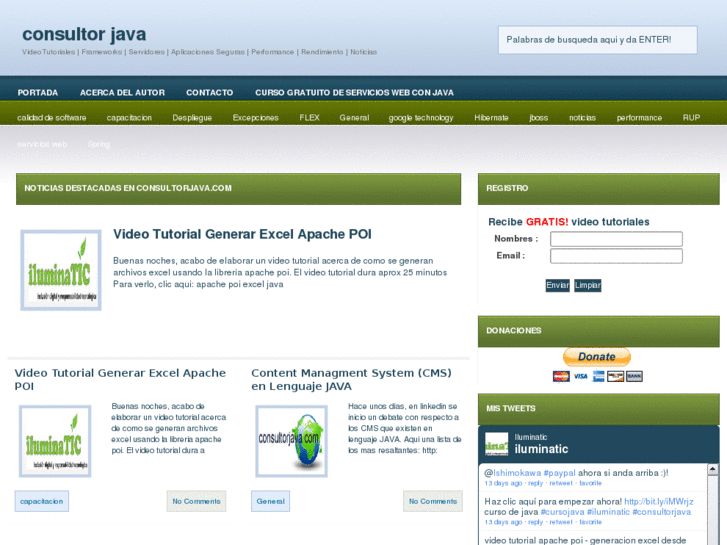Open the FLEX category

(x=309, y=118)
